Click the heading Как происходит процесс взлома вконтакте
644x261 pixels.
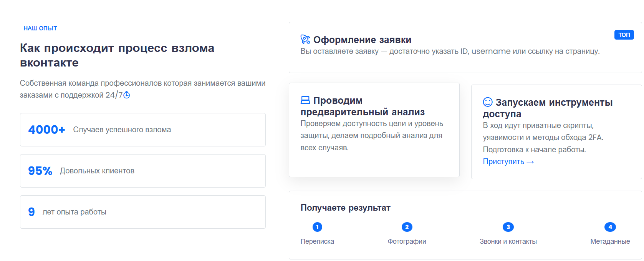point(117,55)
